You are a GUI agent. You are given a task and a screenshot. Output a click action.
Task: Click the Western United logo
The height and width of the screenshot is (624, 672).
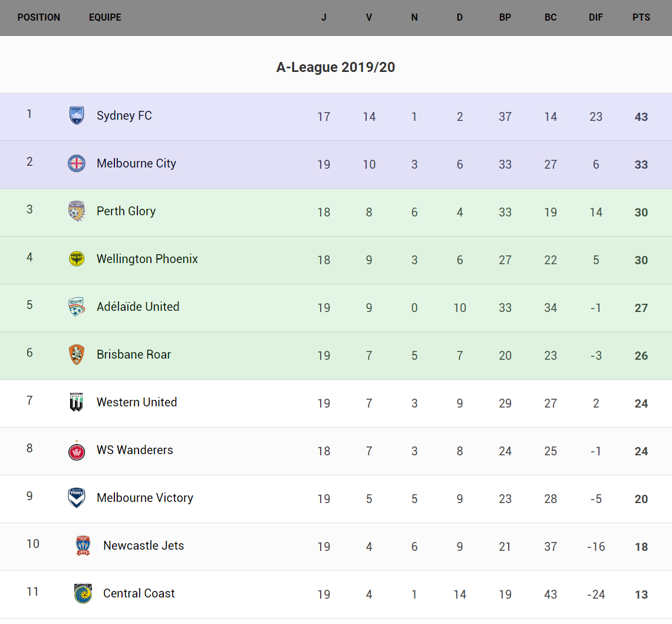(x=77, y=402)
